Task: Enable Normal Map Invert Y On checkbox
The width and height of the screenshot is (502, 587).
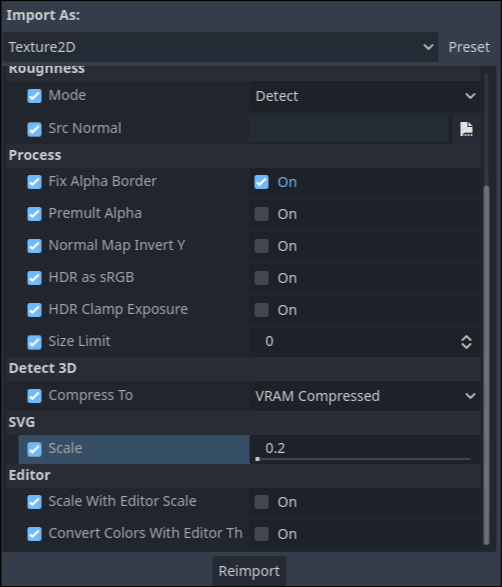Action: pyautogui.click(x=261, y=246)
